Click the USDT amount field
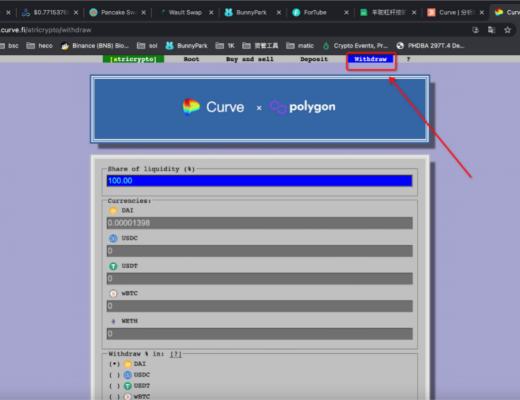 259,278
